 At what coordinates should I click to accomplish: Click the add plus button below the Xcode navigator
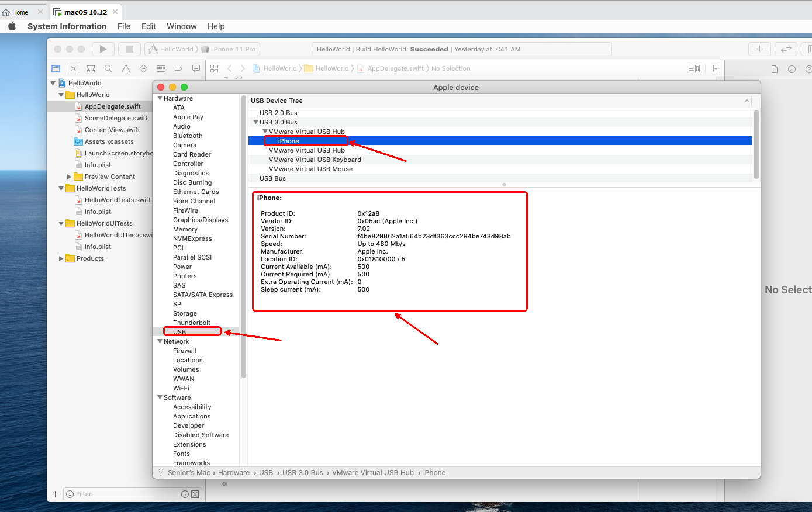point(55,494)
